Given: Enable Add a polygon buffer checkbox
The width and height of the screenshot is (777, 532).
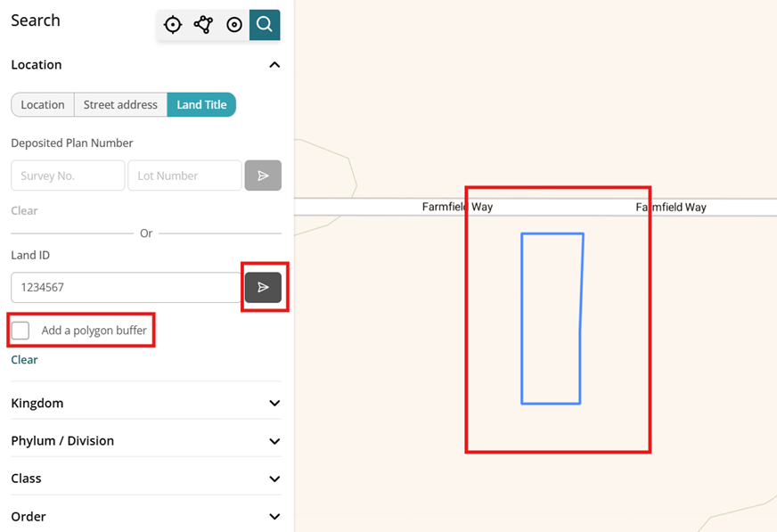Looking at the screenshot, I should (20, 331).
